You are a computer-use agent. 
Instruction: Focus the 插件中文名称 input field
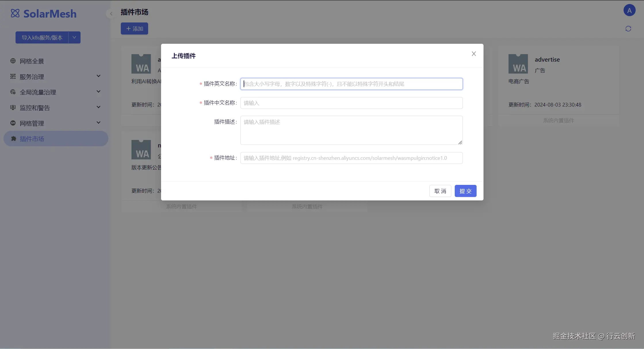(351, 103)
